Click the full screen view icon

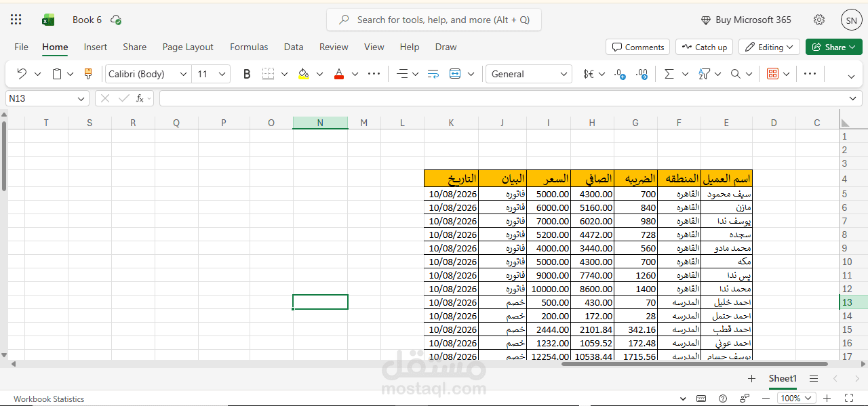click(848, 398)
